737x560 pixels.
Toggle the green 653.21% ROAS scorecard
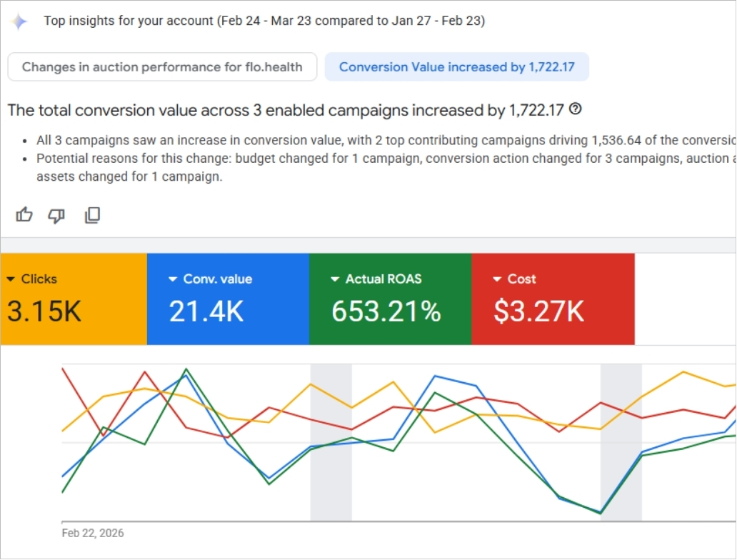point(390,300)
